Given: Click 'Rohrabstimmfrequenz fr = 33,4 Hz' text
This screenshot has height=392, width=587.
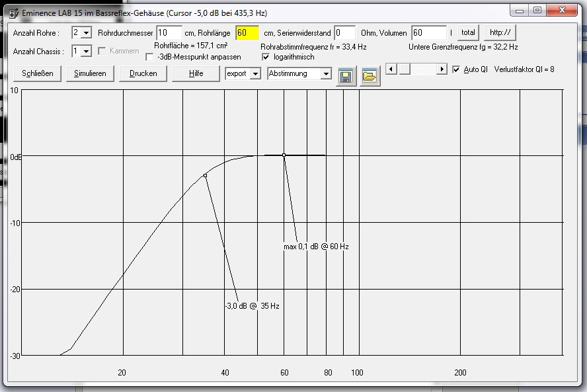Looking at the screenshot, I should pos(313,47).
